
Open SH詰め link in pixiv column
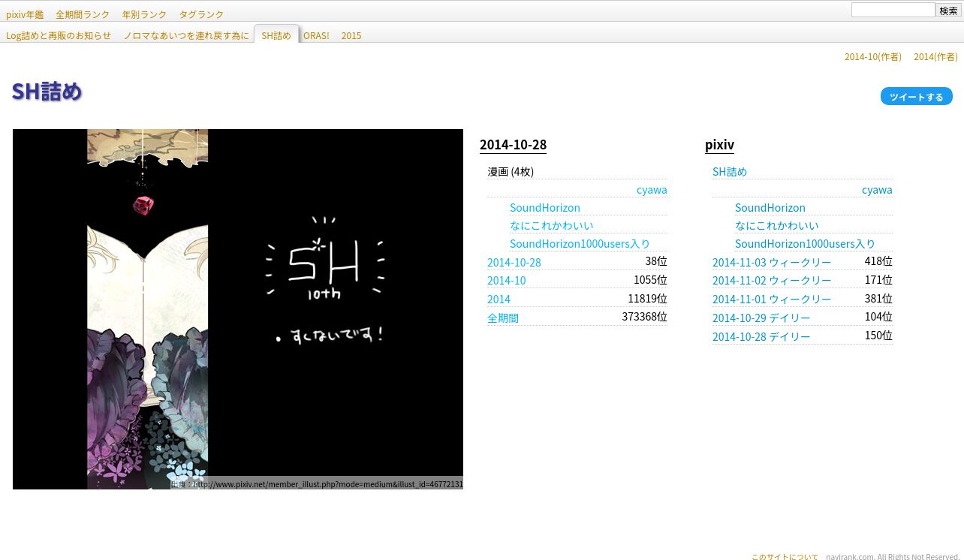(x=730, y=171)
